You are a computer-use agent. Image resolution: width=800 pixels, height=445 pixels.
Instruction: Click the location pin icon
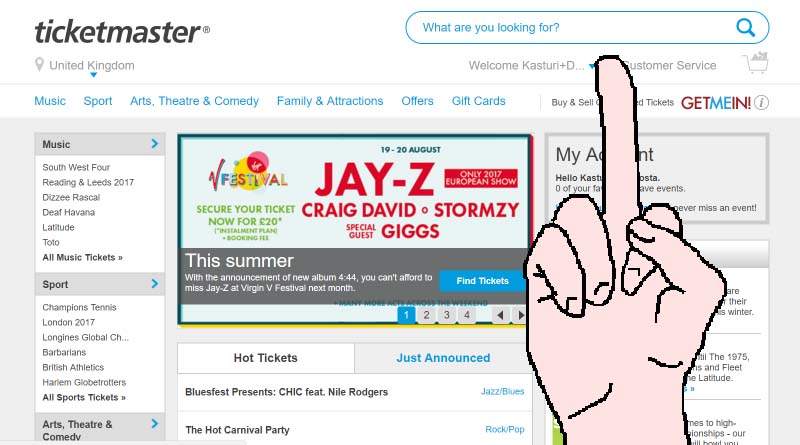(39, 65)
